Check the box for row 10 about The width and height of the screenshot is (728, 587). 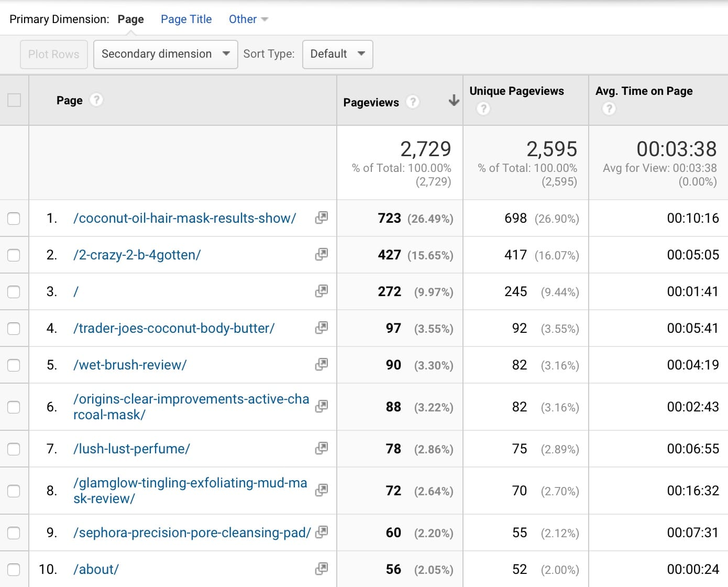click(x=14, y=570)
